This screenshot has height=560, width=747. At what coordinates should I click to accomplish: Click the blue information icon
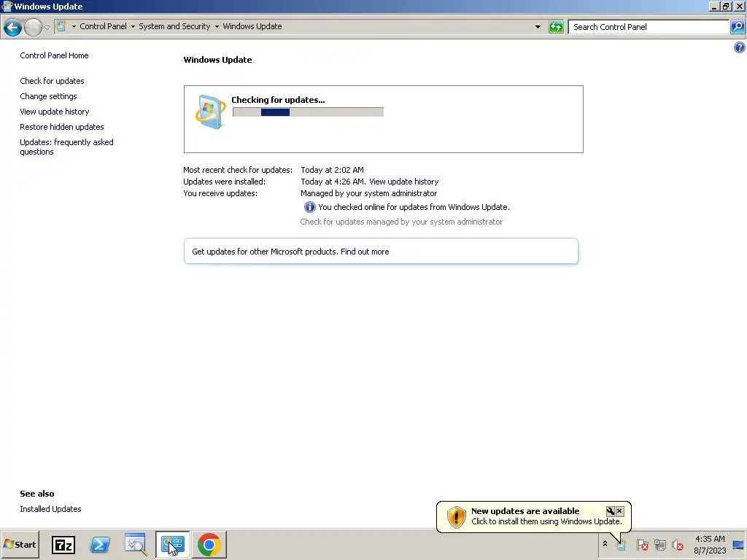click(x=309, y=207)
